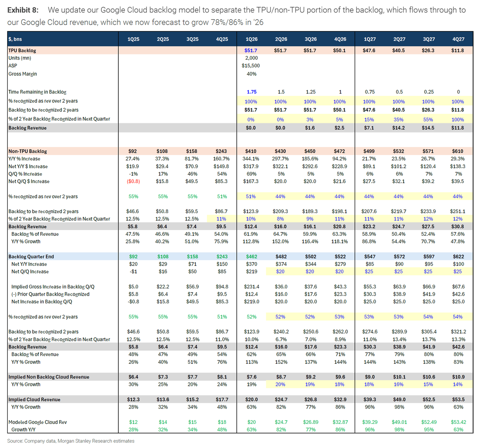Select the 3Q26 column header
This screenshot has width=483, height=448.
point(310,39)
